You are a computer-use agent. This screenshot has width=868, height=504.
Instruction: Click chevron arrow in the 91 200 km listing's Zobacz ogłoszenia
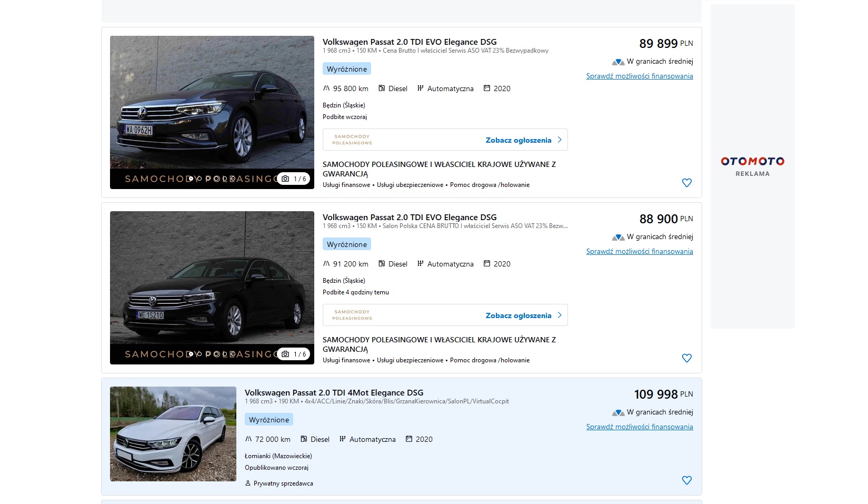(560, 315)
